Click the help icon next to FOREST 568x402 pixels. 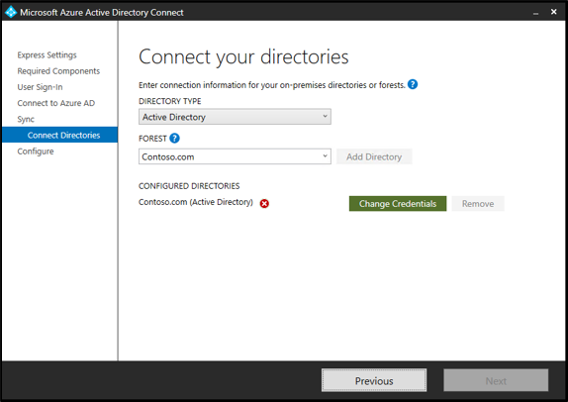pos(174,138)
